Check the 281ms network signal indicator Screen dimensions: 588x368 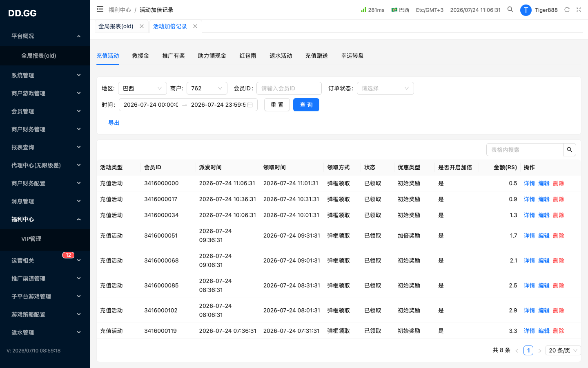[372, 10]
